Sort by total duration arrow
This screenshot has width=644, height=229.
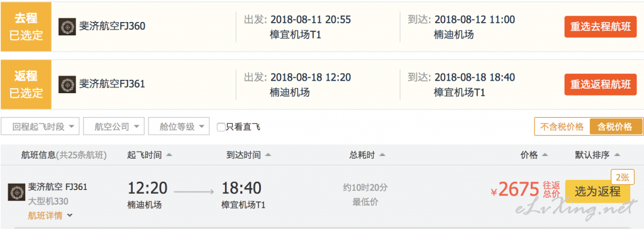point(382,155)
